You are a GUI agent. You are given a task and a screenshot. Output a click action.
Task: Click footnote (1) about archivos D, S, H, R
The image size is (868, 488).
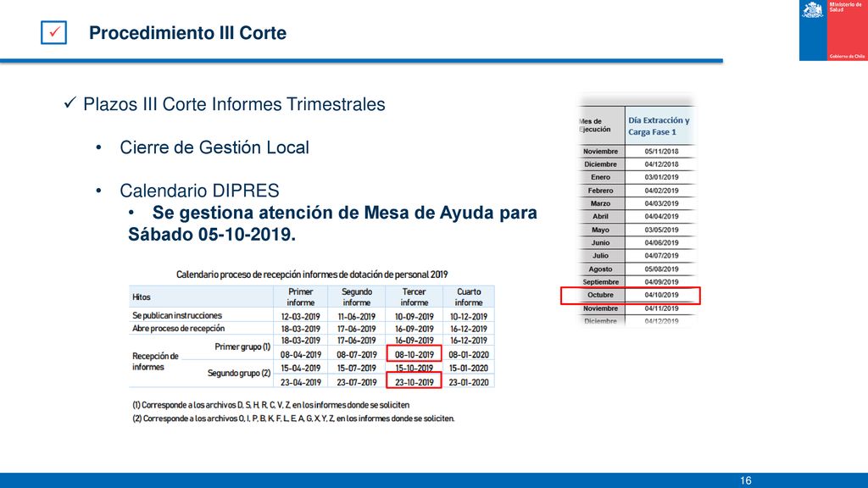click(x=270, y=405)
